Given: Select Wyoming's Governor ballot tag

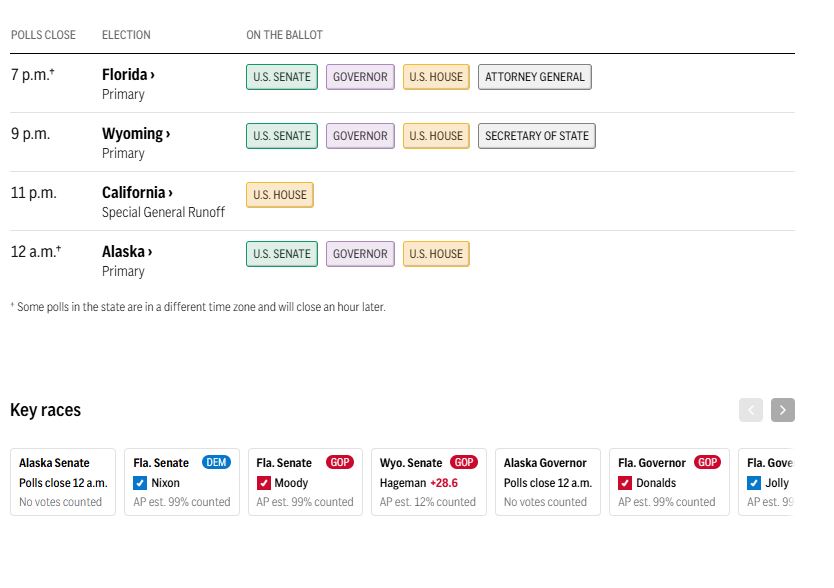Looking at the screenshot, I should 360,136.
